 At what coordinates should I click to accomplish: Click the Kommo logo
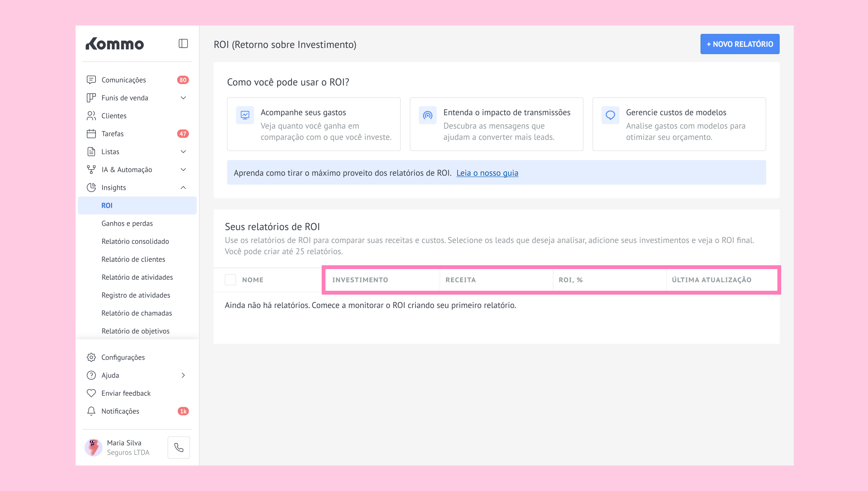pos(115,44)
